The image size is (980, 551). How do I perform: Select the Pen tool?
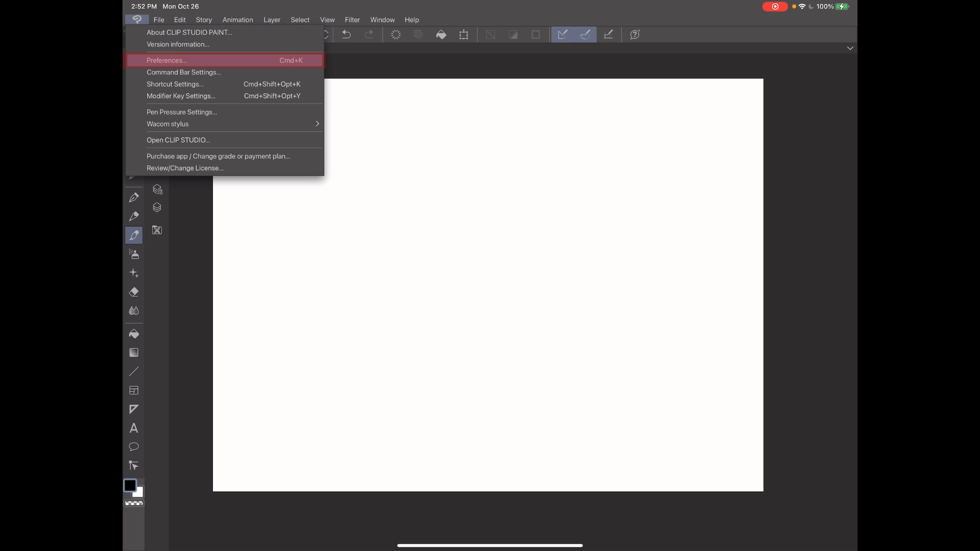(x=134, y=197)
